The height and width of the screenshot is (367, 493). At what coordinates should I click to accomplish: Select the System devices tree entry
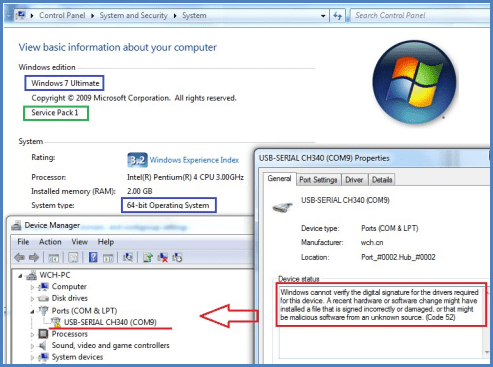77,357
